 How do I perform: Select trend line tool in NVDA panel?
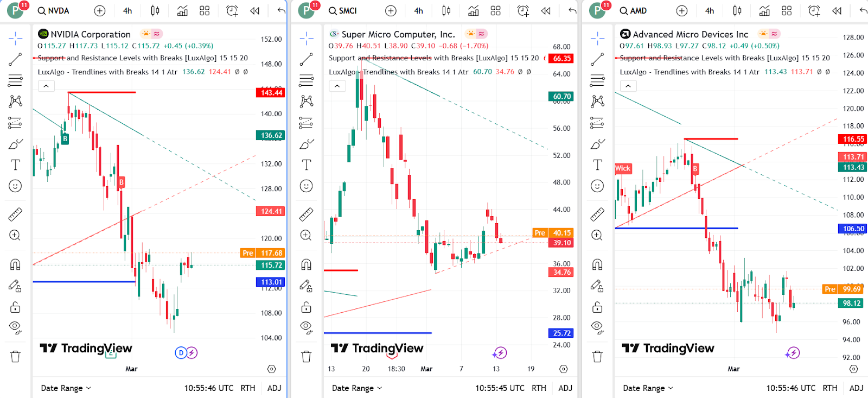[15, 59]
